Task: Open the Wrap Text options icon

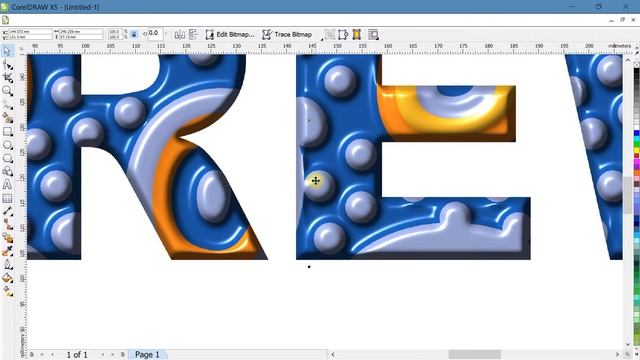Action: 373,35
